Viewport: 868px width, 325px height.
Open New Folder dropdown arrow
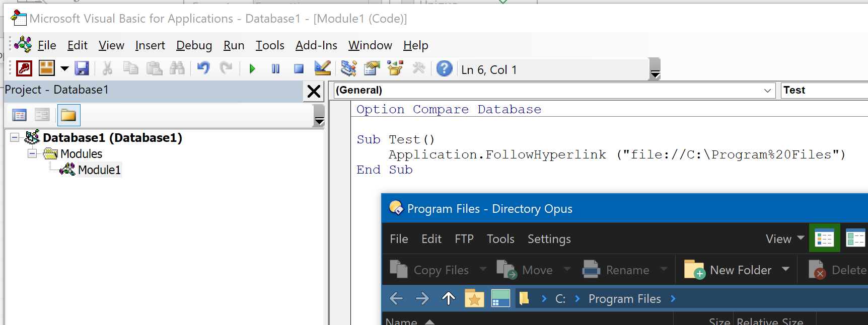coord(785,269)
